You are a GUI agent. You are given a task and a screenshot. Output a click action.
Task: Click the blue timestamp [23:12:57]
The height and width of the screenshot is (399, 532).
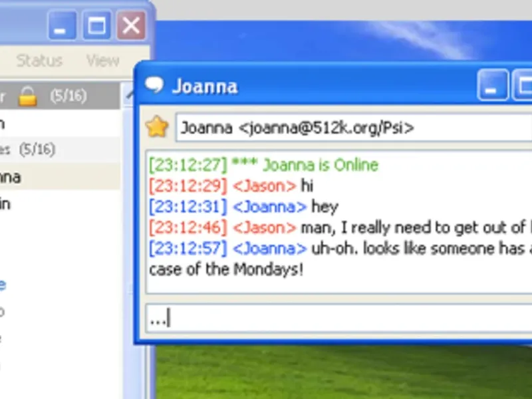pyautogui.click(x=188, y=248)
